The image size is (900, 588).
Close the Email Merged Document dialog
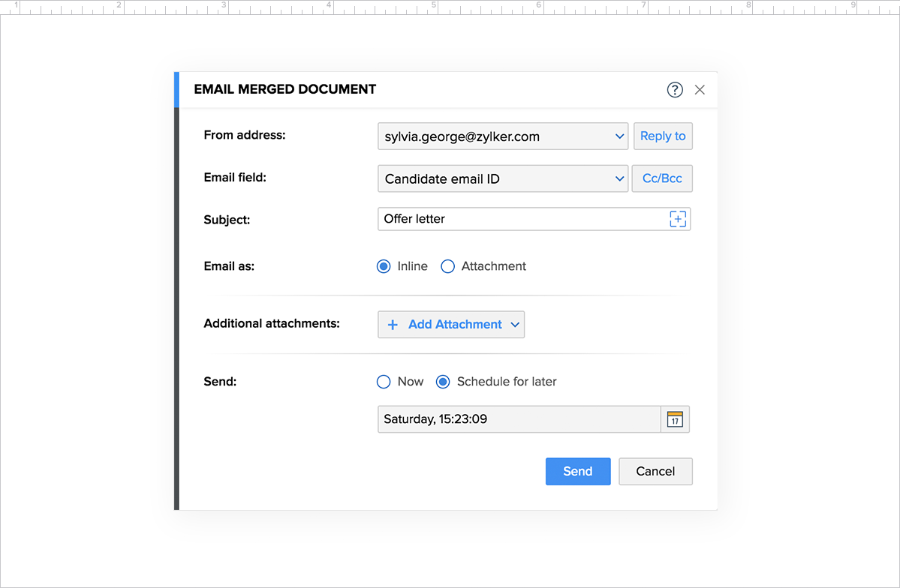(x=700, y=90)
